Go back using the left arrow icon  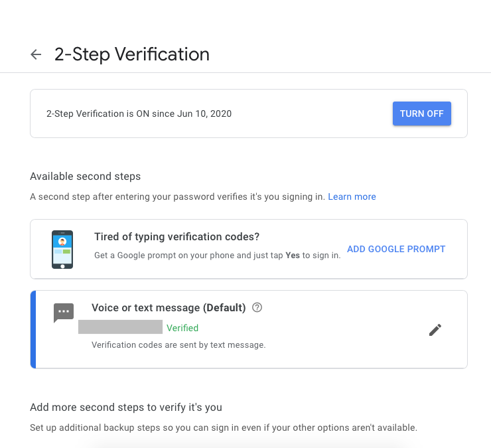pos(36,54)
